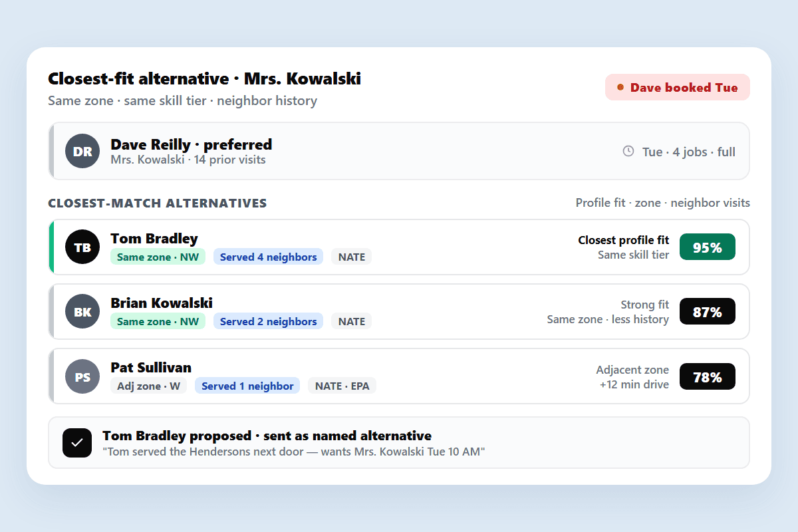798x532 pixels.
Task: Click the Tue 4 jobs full status
Action: [x=689, y=152]
